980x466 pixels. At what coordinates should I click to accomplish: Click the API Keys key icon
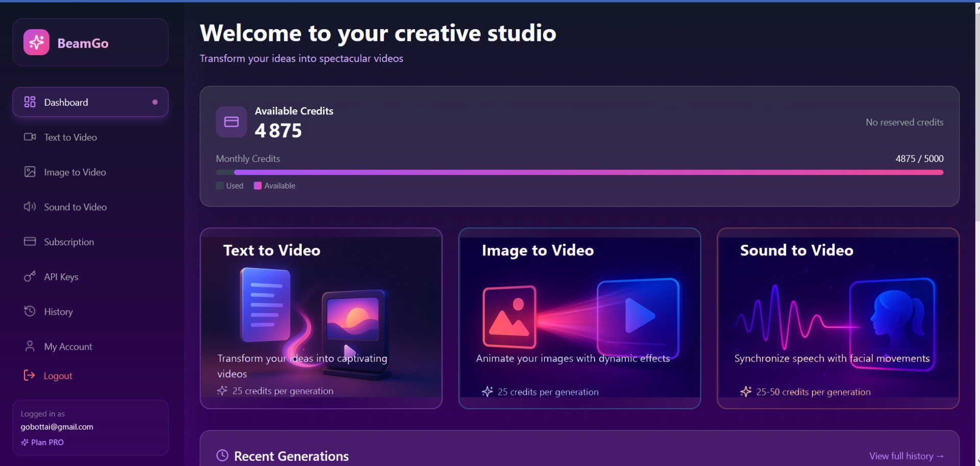[30, 276]
